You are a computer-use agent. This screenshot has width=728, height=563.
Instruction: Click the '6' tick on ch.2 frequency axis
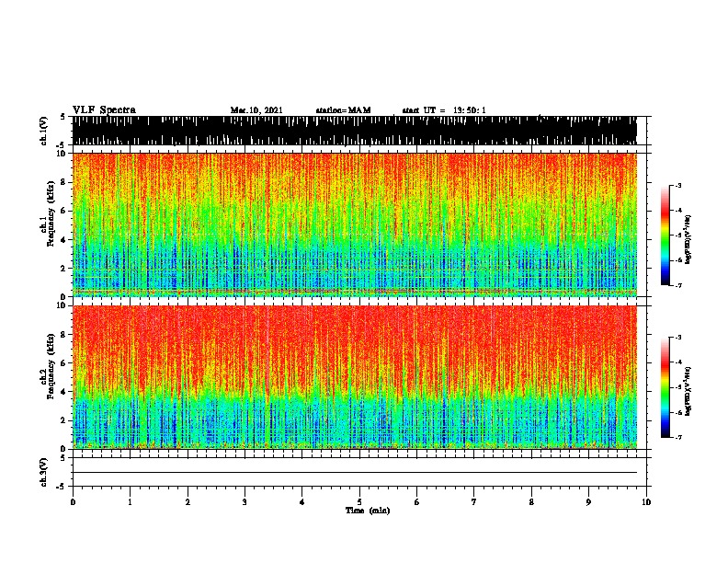65,362
